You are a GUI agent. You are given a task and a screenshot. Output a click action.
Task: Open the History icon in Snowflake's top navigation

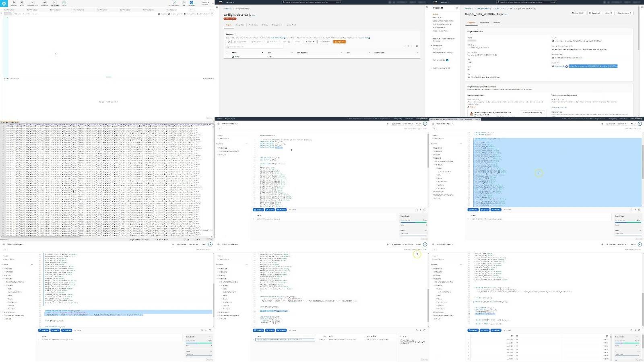coord(64,4)
